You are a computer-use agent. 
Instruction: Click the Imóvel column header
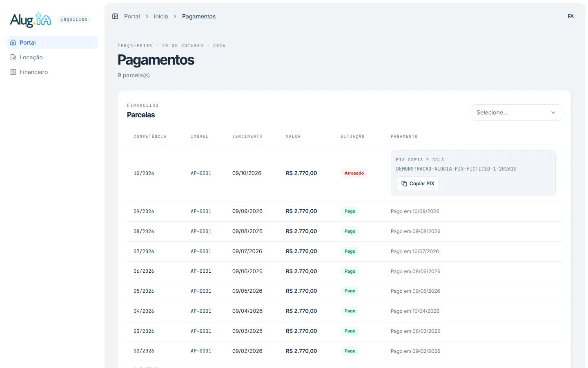[200, 137]
